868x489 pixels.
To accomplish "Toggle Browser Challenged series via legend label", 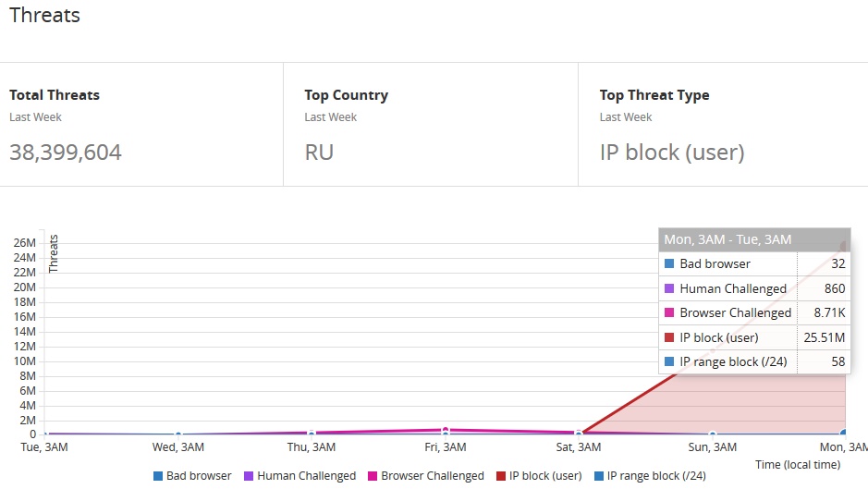I will click(432, 476).
